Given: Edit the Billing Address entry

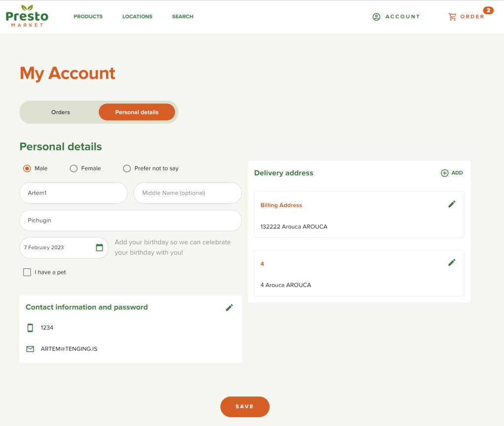Looking at the screenshot, I should [452, 204].
